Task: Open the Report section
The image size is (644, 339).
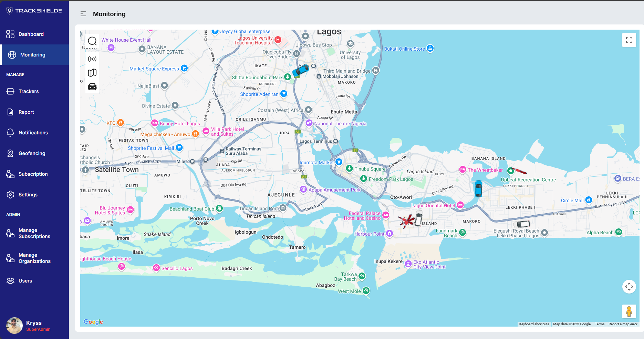Action: pyautogui.click(x=26, y=112)
